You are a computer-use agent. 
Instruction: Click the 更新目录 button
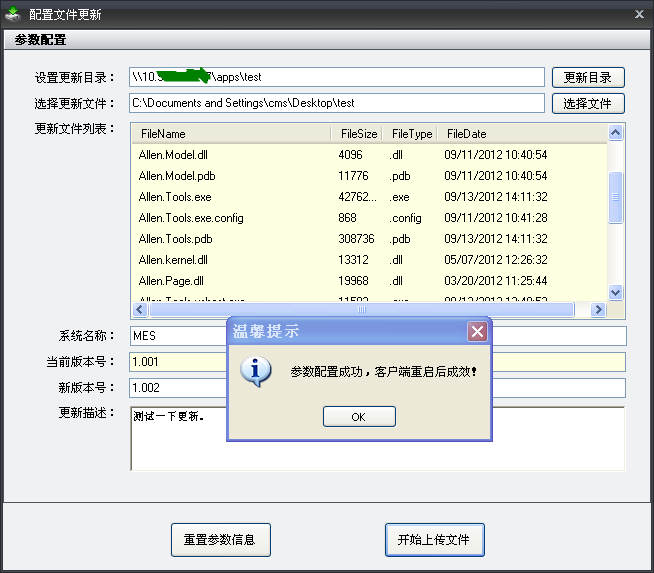(588, 78)
